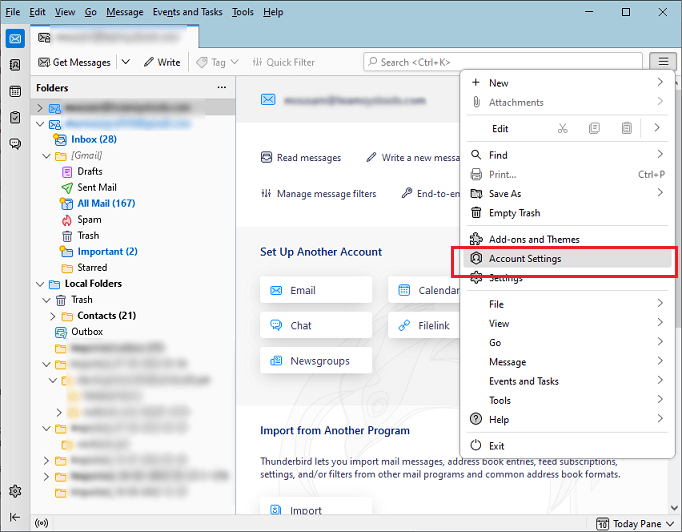Open the File menu in the menu bar
Image resolution: width=682 pixels, height=532 pixels.
coord(13,12)
